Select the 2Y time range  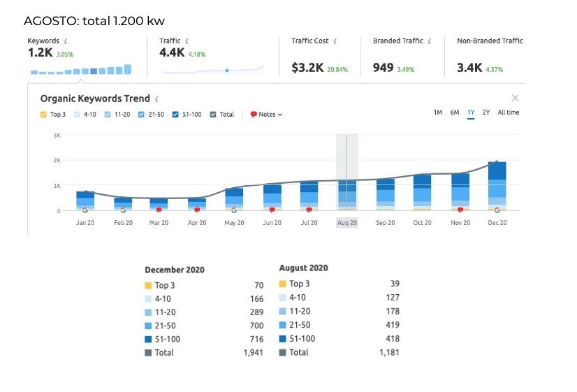coord(486,112)
